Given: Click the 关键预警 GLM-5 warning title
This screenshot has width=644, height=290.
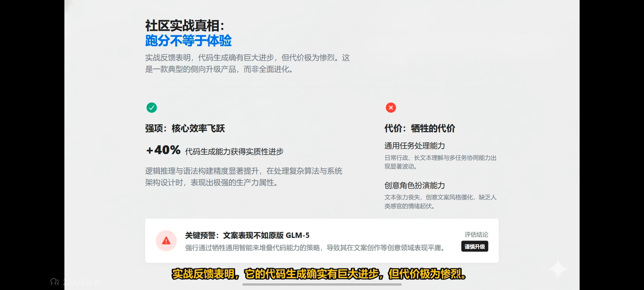Looking at the screenshot, I should pos(247,235).
